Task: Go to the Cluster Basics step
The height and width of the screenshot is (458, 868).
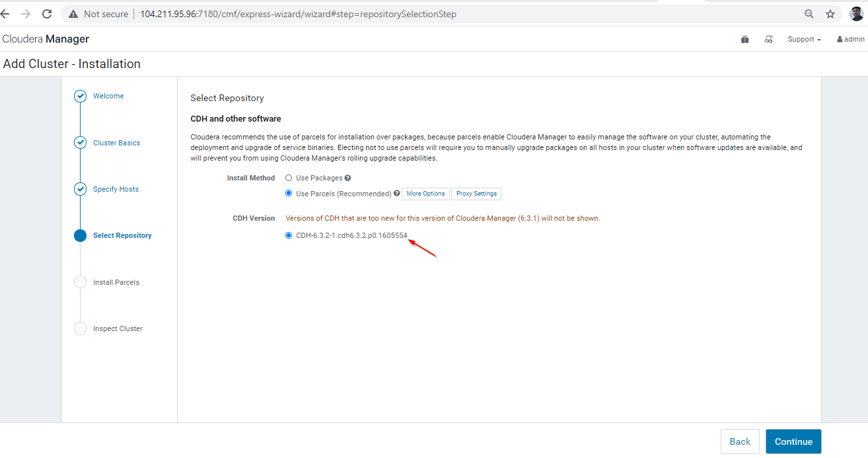Action: pyautogui.click(x=116, y=143)
